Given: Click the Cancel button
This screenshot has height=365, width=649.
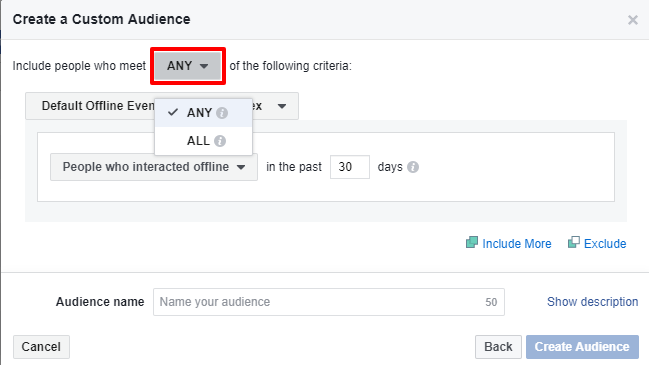Looking at the screenshot, I should 41,347.
